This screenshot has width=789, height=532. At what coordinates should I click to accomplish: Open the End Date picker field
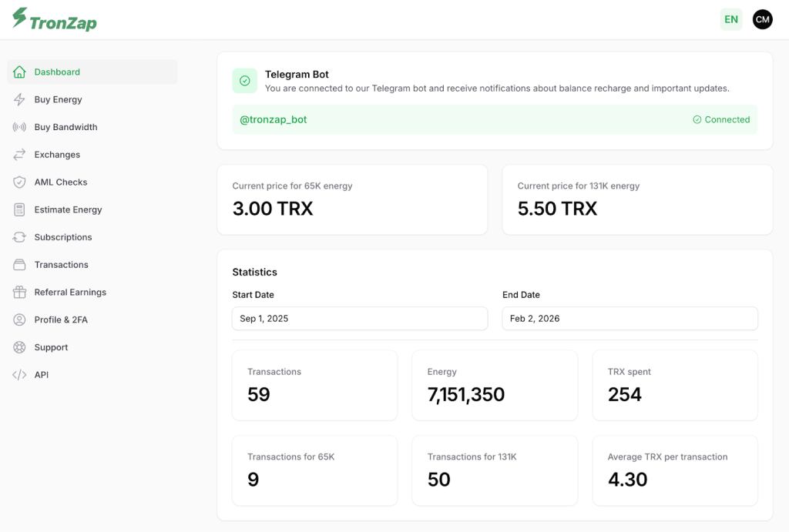(x=630, y=319)
